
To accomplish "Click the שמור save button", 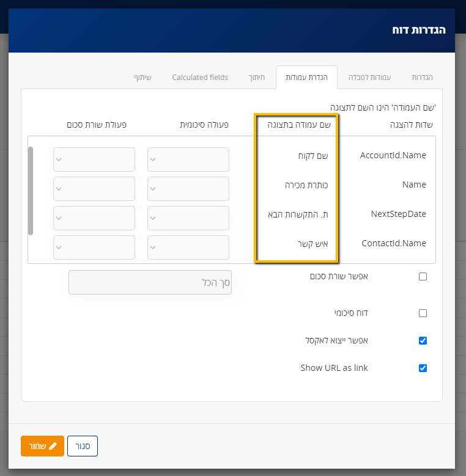I will coord(42,446).
